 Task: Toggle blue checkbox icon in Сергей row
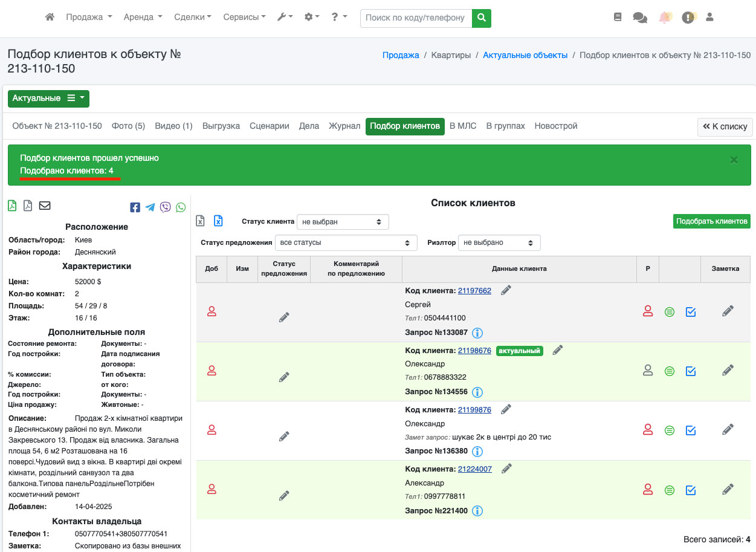pos(691,312)
